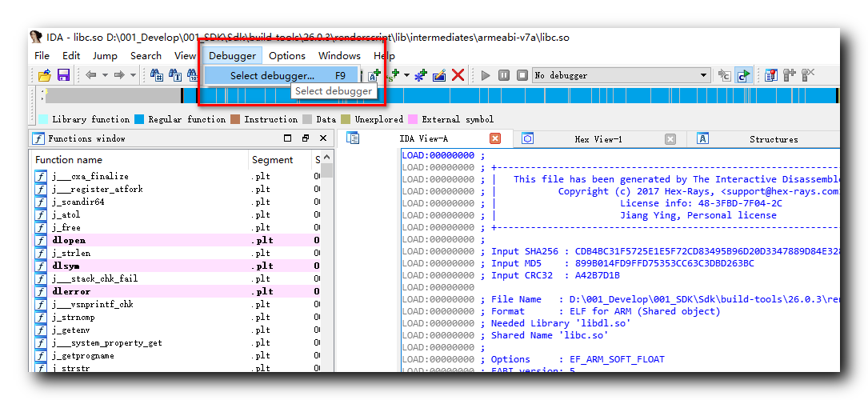Click the Instruction brown legend swatch
The width and height of the screenshot is (868, 400).
pos(234,119)
